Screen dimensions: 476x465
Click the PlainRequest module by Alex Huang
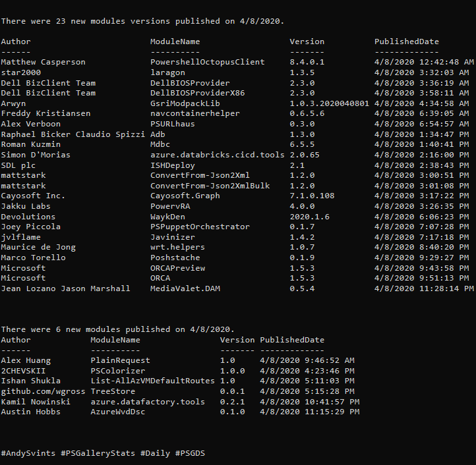[x=120, y=360]
